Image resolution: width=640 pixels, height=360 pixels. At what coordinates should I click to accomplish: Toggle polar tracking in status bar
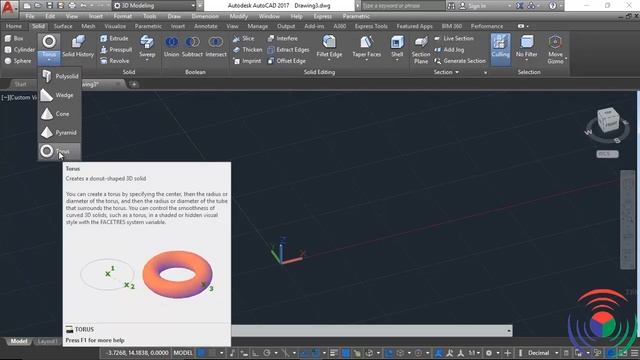click(267, 353)
